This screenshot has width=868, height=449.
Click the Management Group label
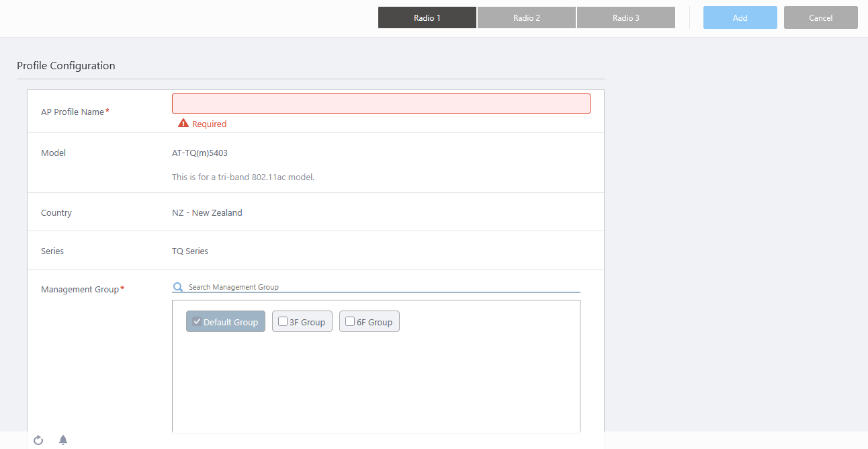(x=80, y=289)
